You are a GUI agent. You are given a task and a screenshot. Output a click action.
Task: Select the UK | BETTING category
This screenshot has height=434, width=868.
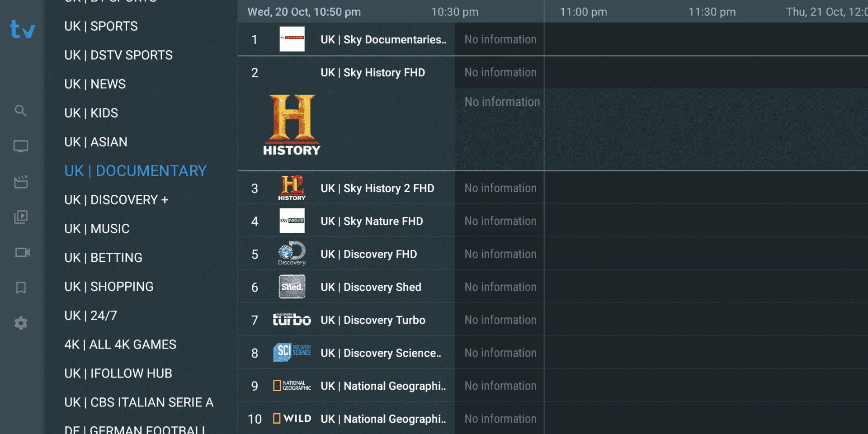coord(103,258)
